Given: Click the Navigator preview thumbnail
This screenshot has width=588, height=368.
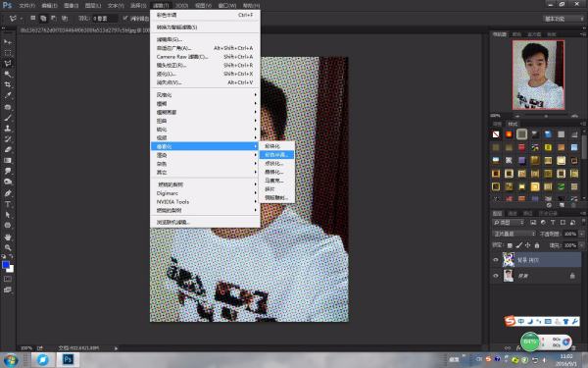Looking at the screenshot, I should pyautogui.click(x=538, y=75).
